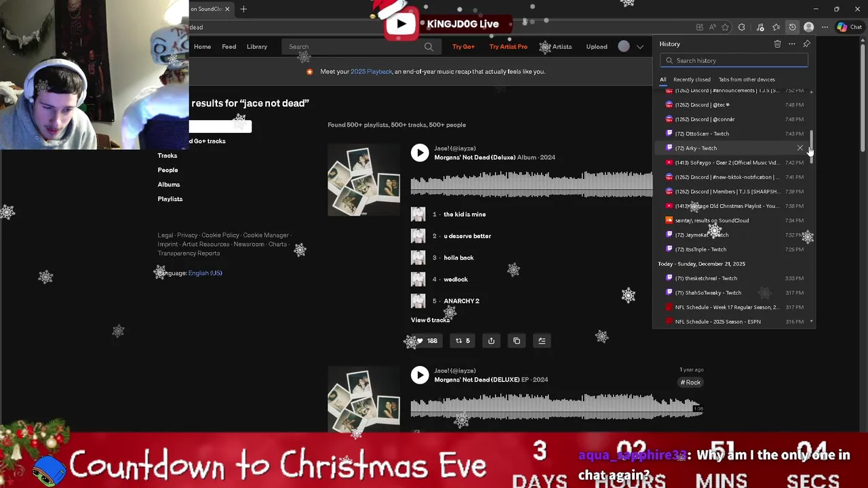Add album to Next up queue
Viewport: 868px width, 488px height.
[542, 341]
